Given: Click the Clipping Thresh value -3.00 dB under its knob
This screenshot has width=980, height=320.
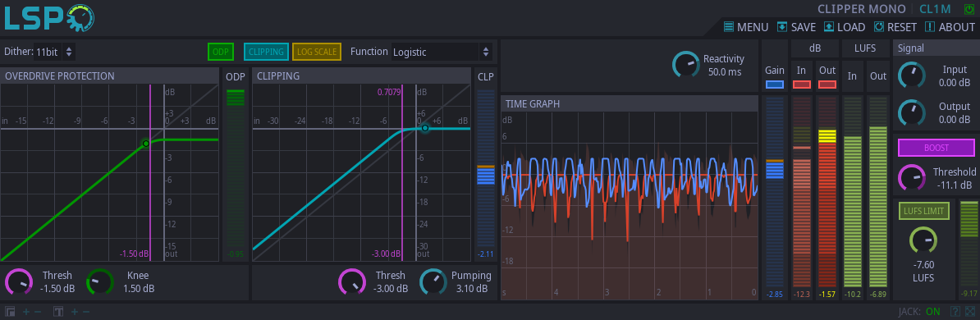Looking at the screenshot, I should point(391,289).
